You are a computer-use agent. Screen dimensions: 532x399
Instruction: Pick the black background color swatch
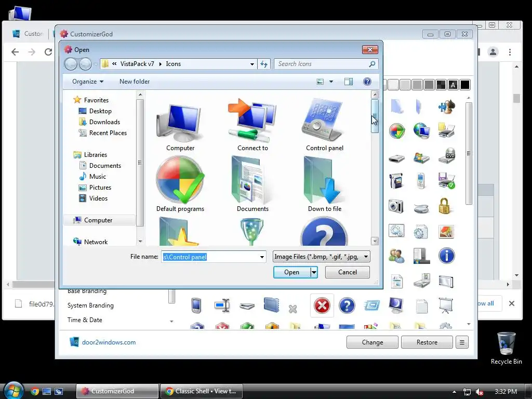click(x=465, y=85)
